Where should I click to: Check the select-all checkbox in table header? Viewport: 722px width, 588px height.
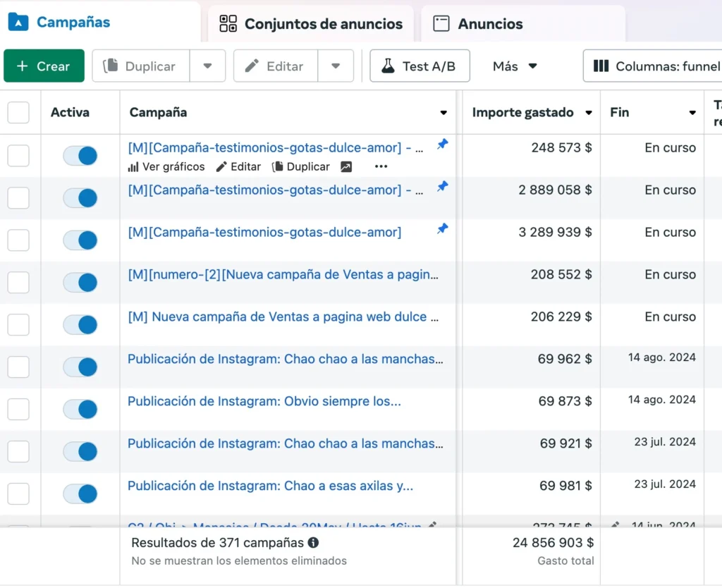(x=18, y=113)
